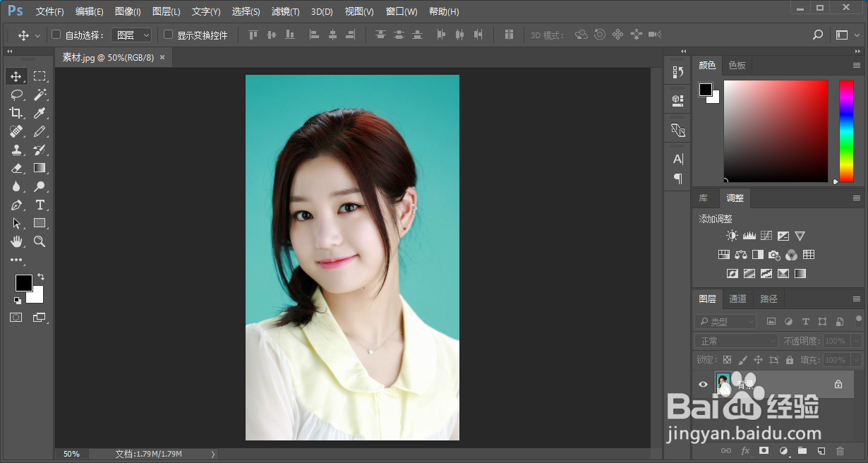Image resolution: width=868 pixels, height=463 pixels.
Task: Open the Layers panel flyout menu
Action: pos(857,299)
